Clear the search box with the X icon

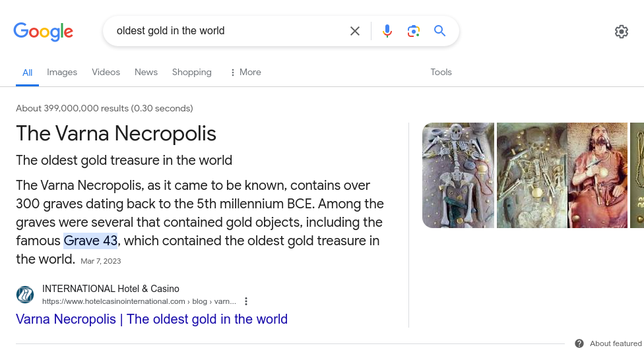[355, 31]
